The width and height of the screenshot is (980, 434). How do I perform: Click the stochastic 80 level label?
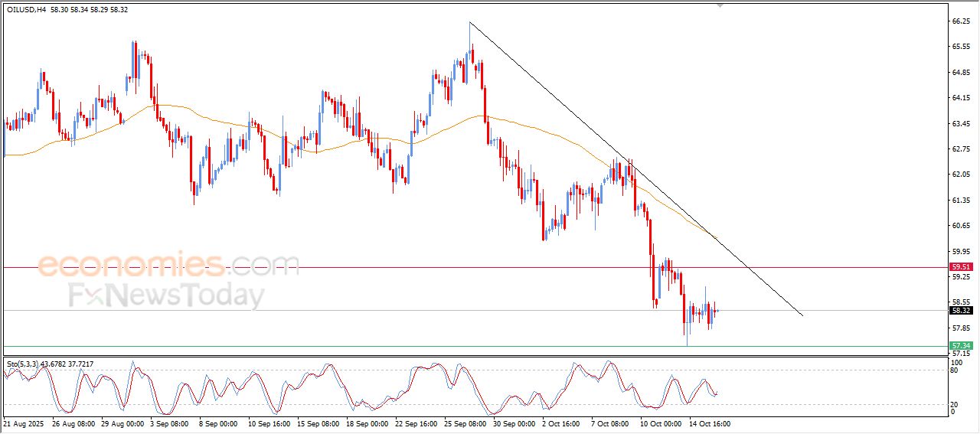(954, 370)
